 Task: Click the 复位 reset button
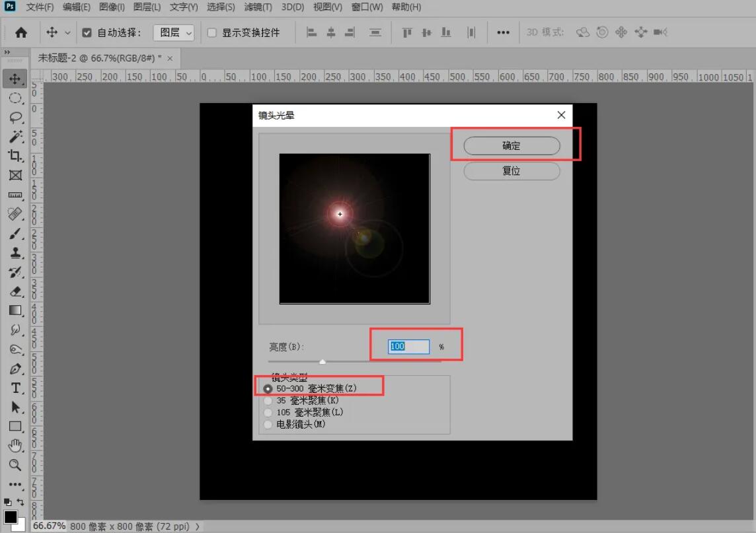coord(511,170)
